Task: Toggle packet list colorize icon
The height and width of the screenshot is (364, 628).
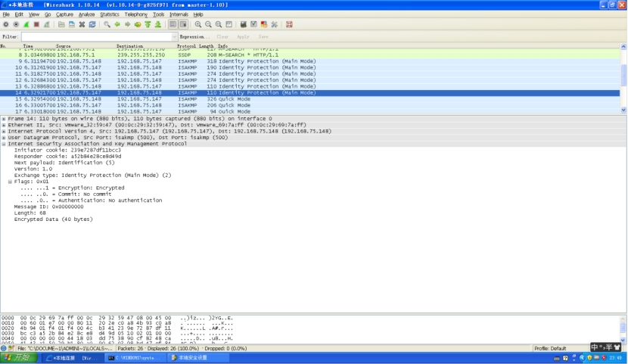Action: click(173, 24)
